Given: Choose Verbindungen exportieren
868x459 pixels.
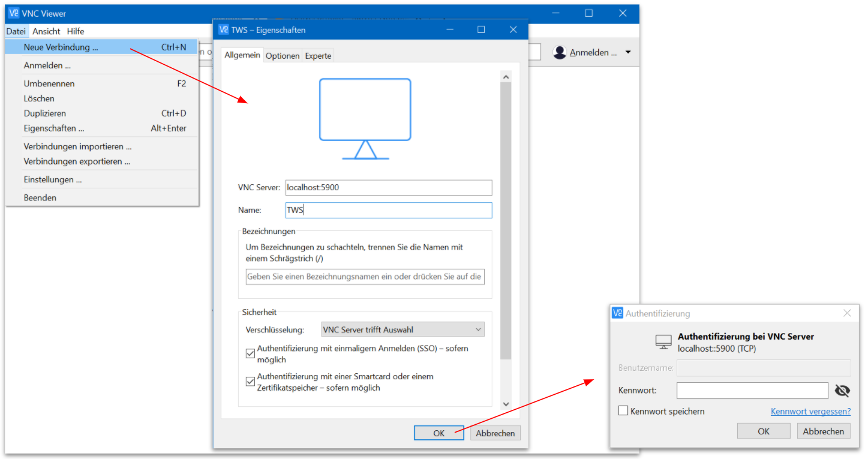Looking at the screenshot, I should point(101,161).
